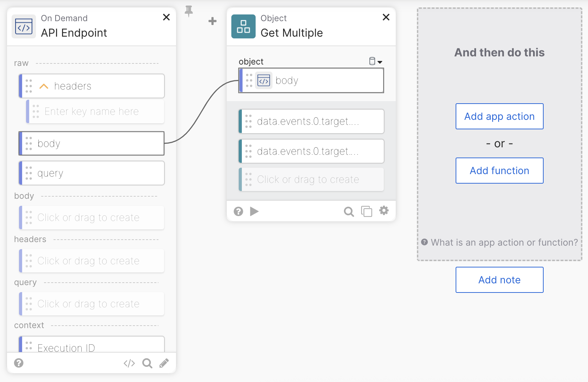The width and height of the screenshot is (588, 382).
Task: Click the search icon on Get Multiple card
Action: (349, 211)
